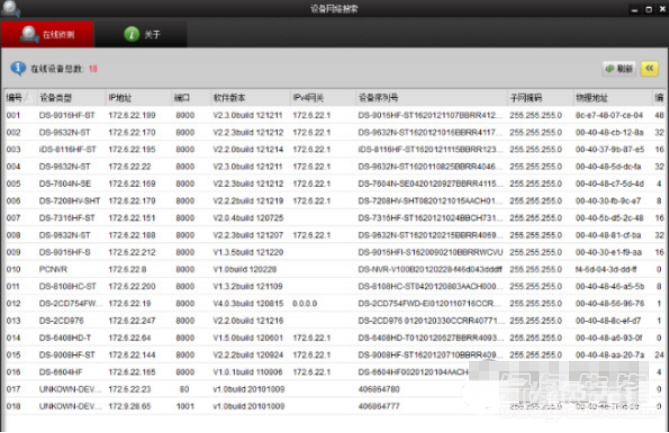This screenshot has width=669, height=433.
Task: Select device DS-7316HF-ST
Action: click(67, 218)
